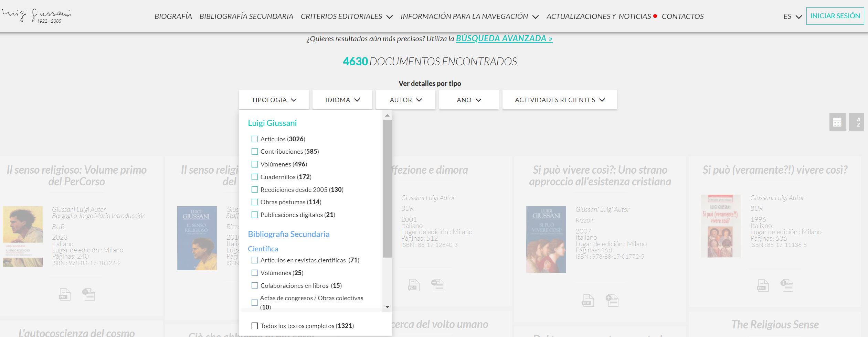Click the calendar sort icon
The width and height of the screenshot is (868, 337).
click(837, 122)
